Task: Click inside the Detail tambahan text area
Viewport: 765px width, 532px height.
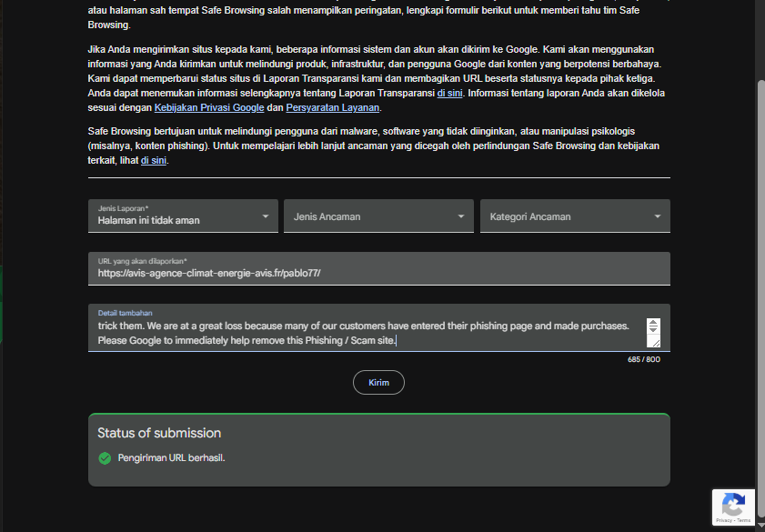Action: click(364, 333)
